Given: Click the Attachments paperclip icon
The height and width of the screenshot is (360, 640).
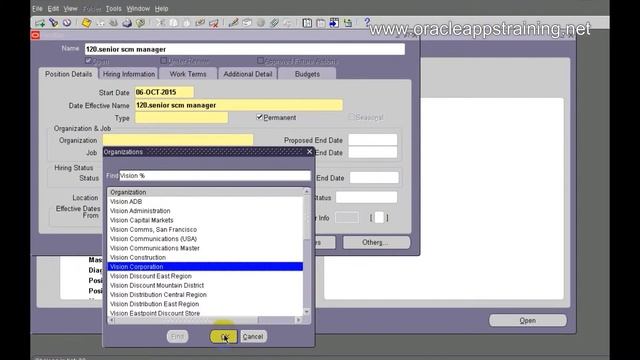Looking at the screenshot, I should (x=274, y=23).
